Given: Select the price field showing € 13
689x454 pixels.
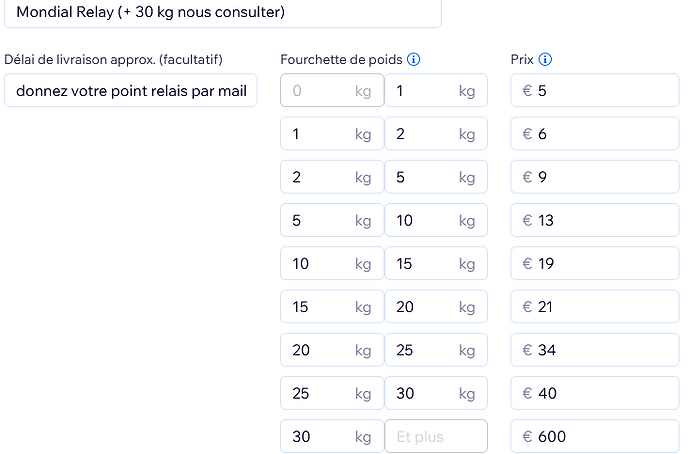Looking at the screenshot, I should tap(595, 221).
